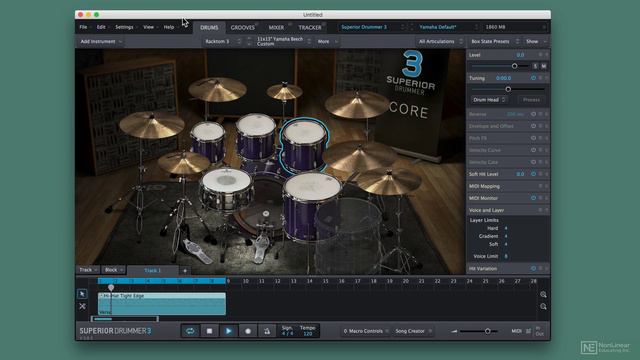Open the All Articulations dropdown
Image resolution: width=640 pixels, height=360 pixels.
[x=440, y=42]
